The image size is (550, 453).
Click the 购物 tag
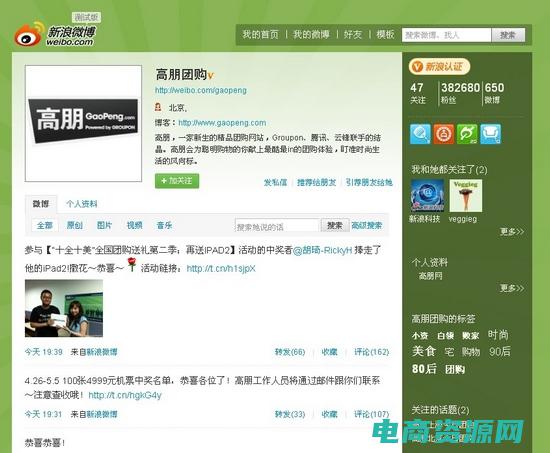click(471, 352)
